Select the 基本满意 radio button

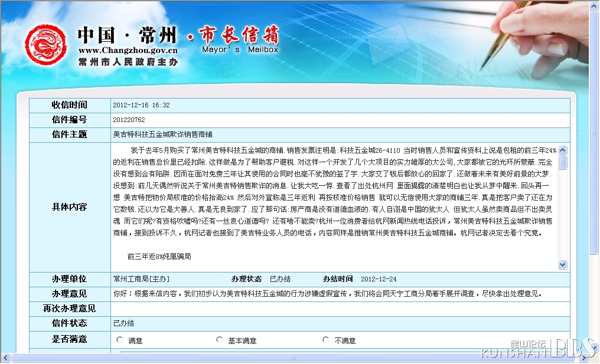tap(219, 340)
